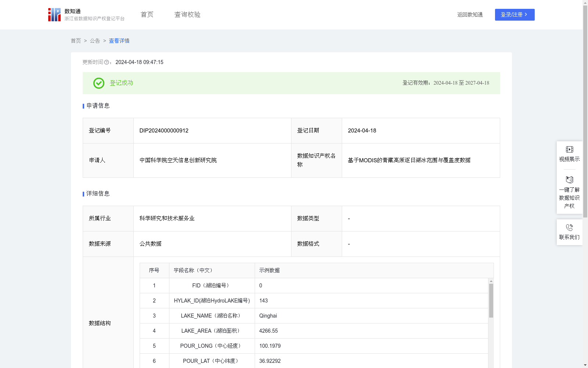588x368 pixels.
Task: Click the inner table scrollbar thumb
Action: coord(491,300)
